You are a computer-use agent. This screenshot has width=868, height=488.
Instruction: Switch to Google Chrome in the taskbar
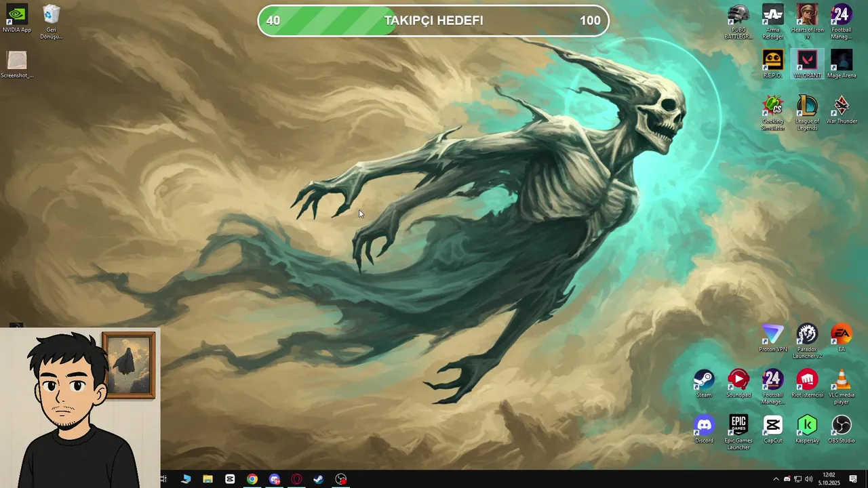coord(252,479)
